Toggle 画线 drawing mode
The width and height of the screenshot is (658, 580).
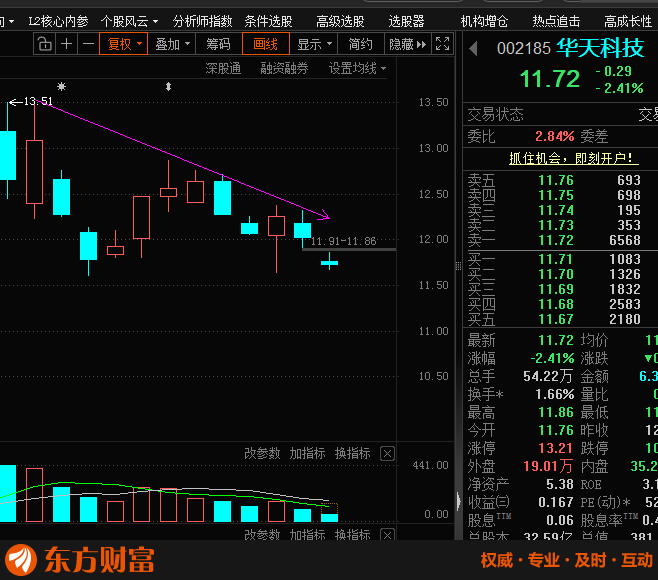(266, 44)
